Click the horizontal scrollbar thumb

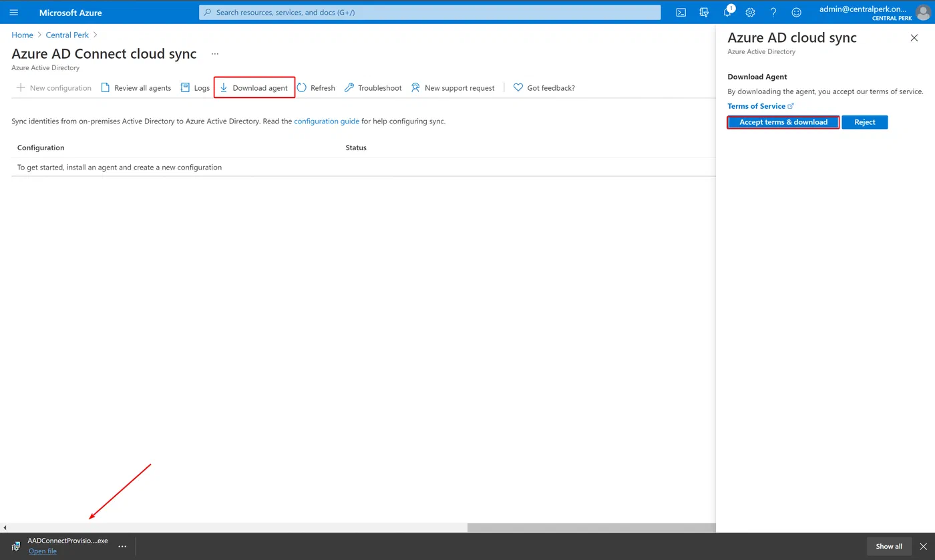(591, 527)
